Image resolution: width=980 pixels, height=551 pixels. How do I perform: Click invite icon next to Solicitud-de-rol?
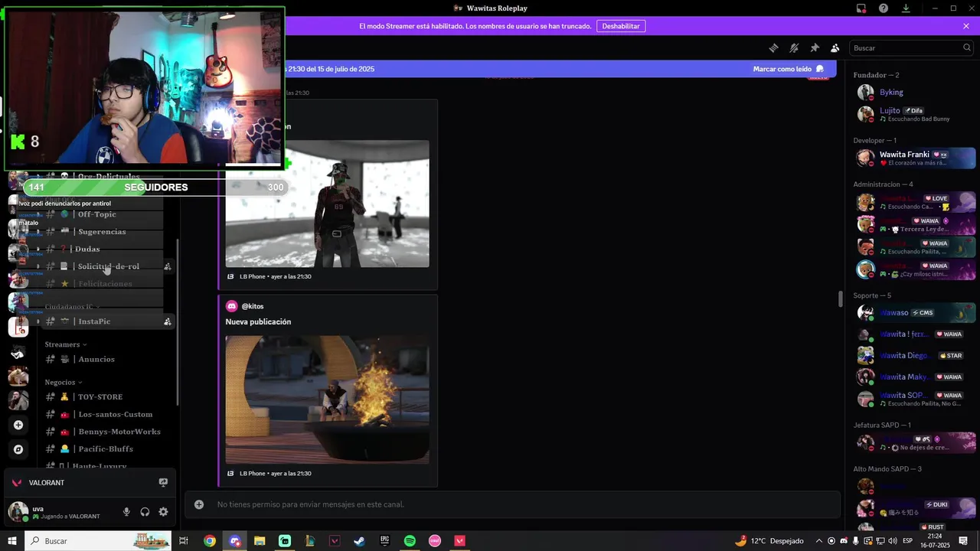click(167, 266)
